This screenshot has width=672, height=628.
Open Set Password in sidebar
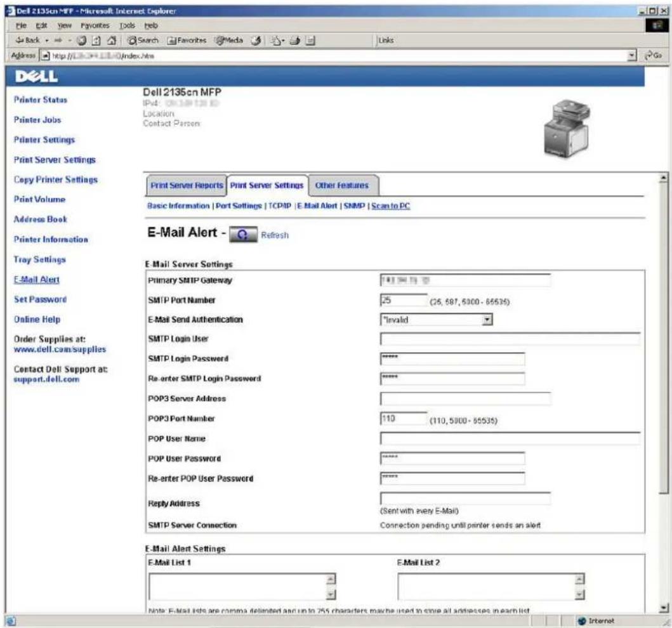pos(40,299)
